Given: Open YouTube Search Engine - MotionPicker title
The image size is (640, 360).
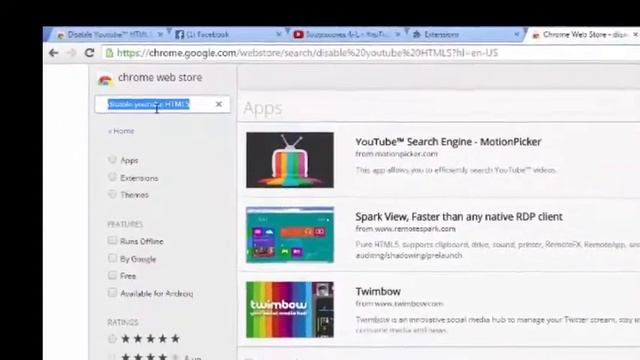Looking at the screenshot, I should click(448, 142).
